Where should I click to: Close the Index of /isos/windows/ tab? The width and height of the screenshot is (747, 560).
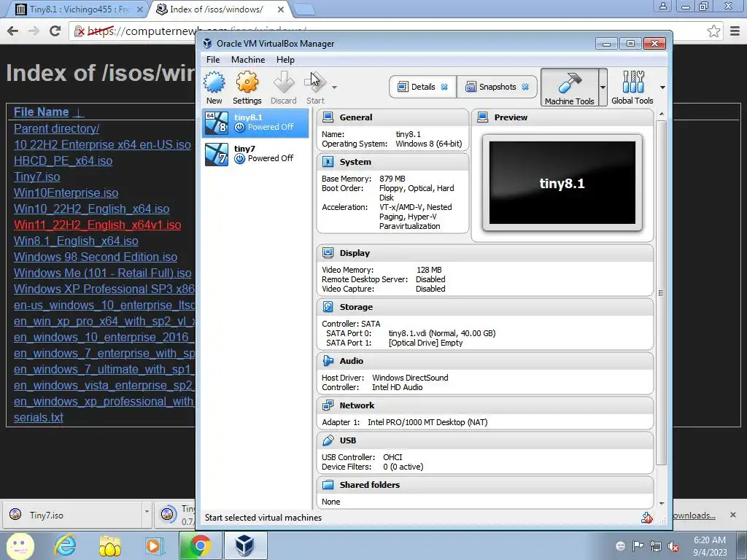coord(281,9)
